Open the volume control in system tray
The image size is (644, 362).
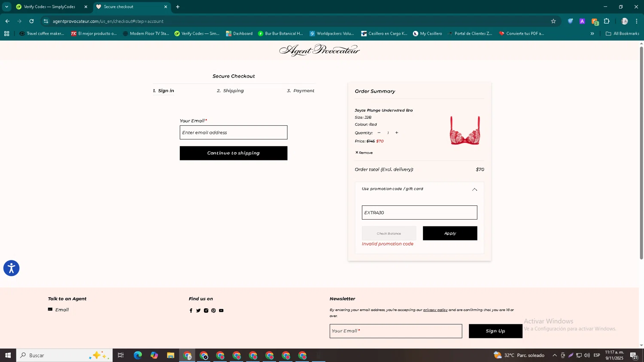click(x=587, y=355)
